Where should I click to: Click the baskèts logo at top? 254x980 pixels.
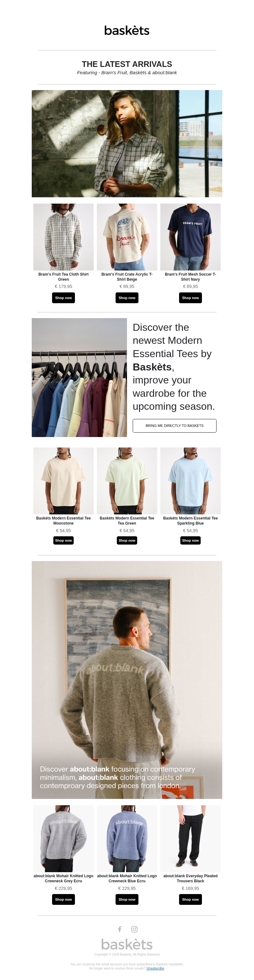coord(127,30)
